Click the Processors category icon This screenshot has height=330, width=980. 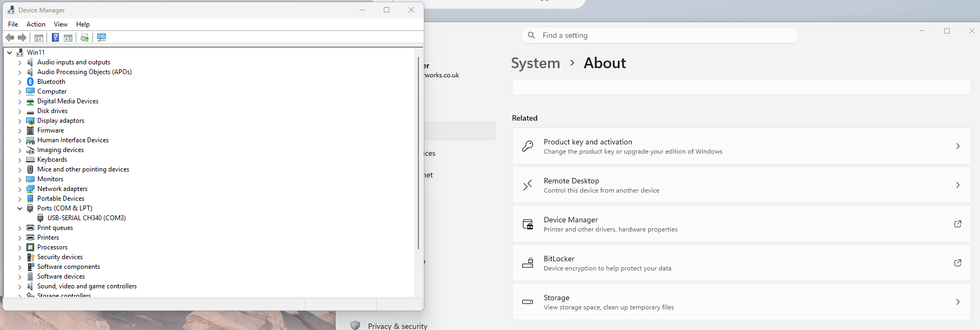pyautogui.click(x=30, y=247)
